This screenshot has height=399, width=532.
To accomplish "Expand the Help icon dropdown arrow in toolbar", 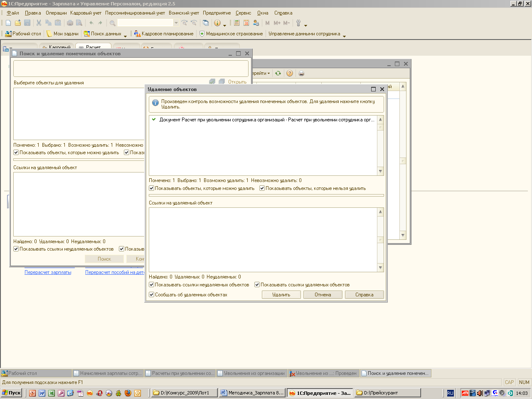I will click(224, 25).
